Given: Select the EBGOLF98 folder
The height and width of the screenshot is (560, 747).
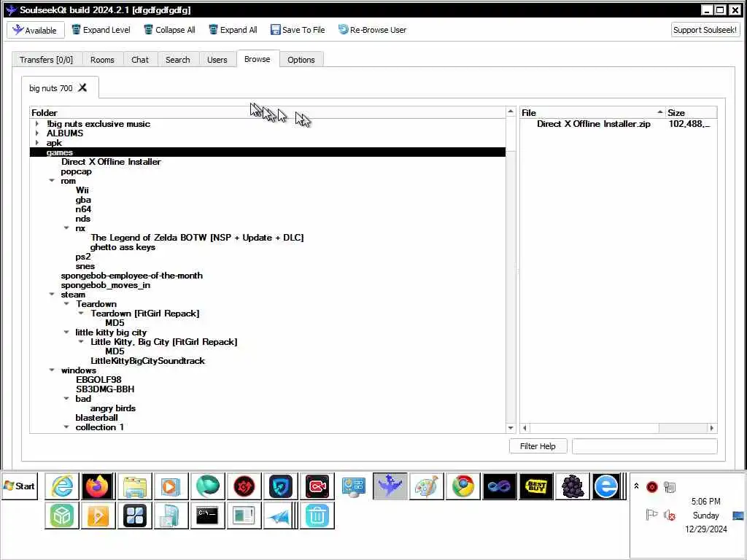Looking at the screenshot, I should pos(98,380).
